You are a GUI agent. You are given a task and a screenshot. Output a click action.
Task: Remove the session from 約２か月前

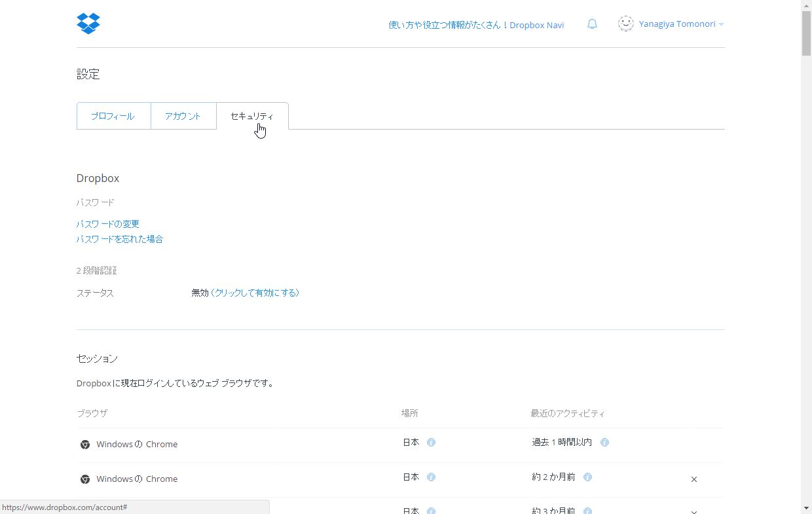(x=694, y=479)
